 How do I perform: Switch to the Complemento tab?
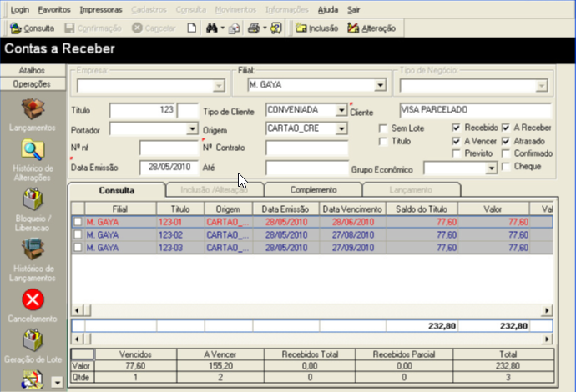click(313, 190)
